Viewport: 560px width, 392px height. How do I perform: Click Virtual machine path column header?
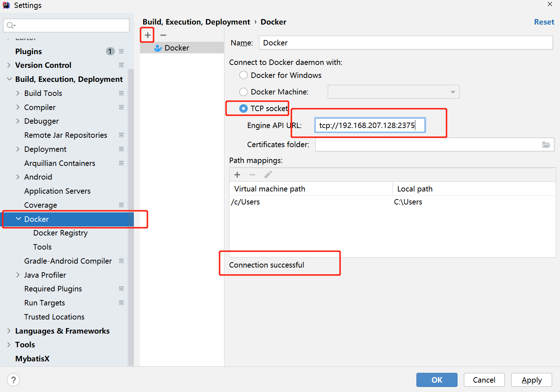coord(311,189)
